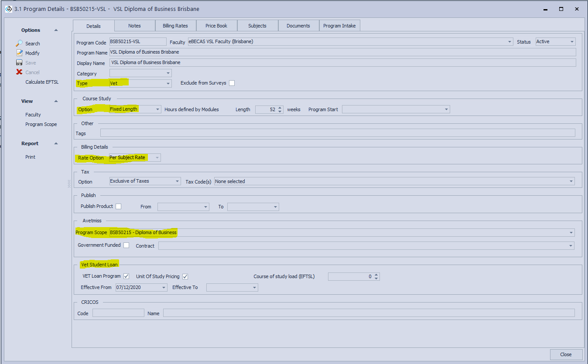Click the Close button
588x364 pixels.
click(566, 354)
